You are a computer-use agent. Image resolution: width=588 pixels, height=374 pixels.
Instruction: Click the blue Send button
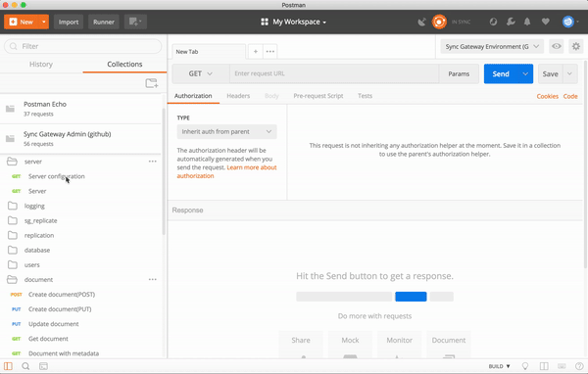501,73
